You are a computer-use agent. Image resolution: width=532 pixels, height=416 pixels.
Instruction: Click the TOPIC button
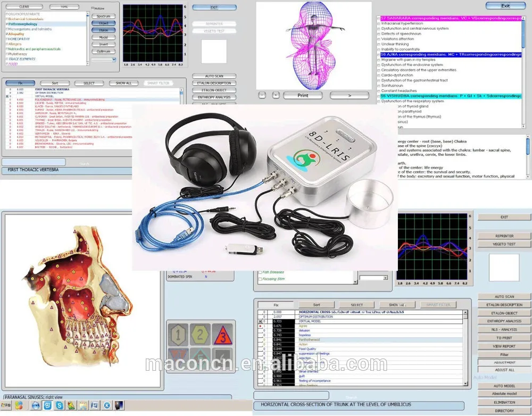[64, 7]
